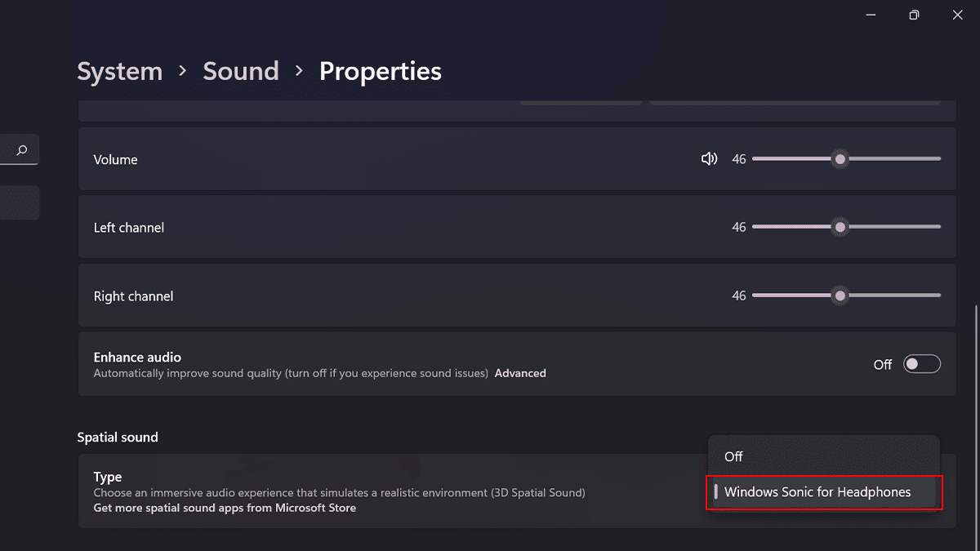Close the Settings window
The image size is (980, 551).
pos(958,15)
